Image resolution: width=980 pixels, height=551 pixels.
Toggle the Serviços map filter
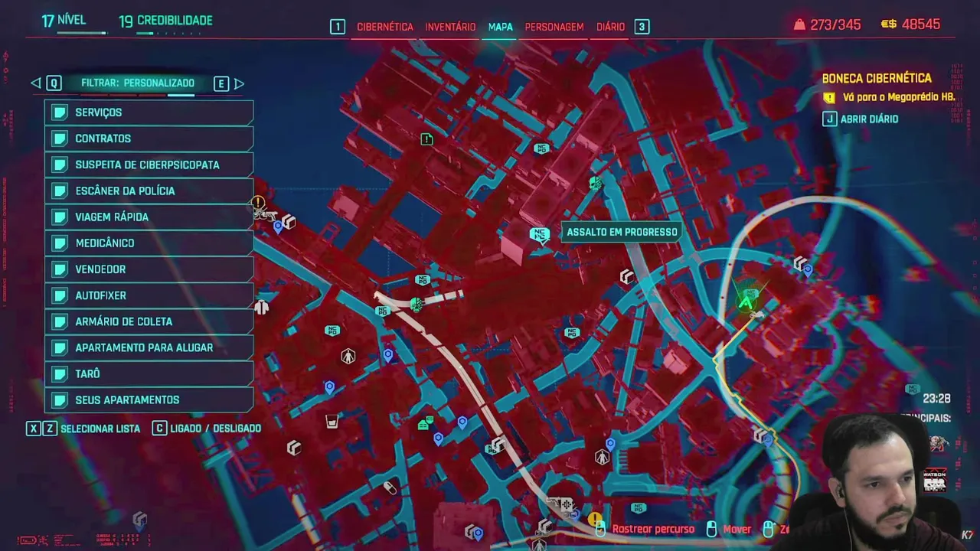point(149,112)
